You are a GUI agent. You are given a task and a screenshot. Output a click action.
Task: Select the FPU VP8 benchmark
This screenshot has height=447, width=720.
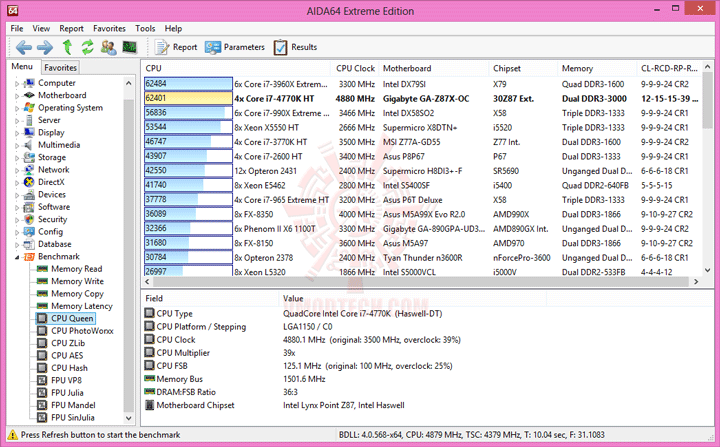click(66, 380)
